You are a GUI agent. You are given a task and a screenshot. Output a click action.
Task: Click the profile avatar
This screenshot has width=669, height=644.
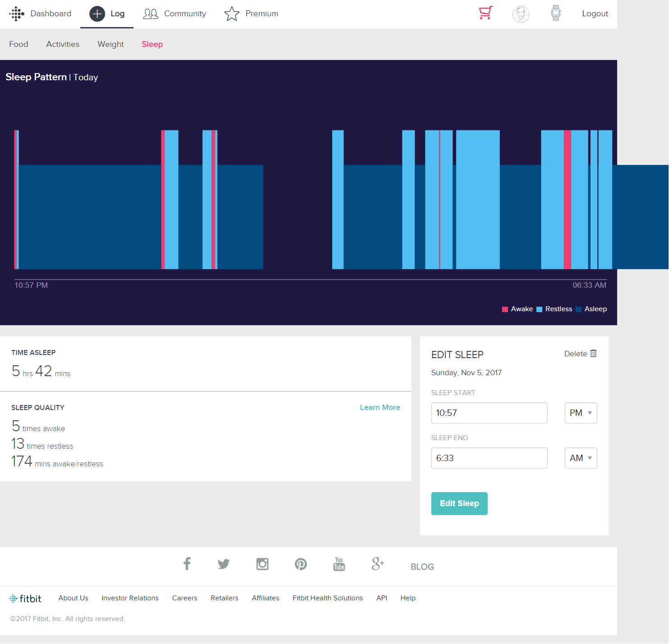[521, 14]
